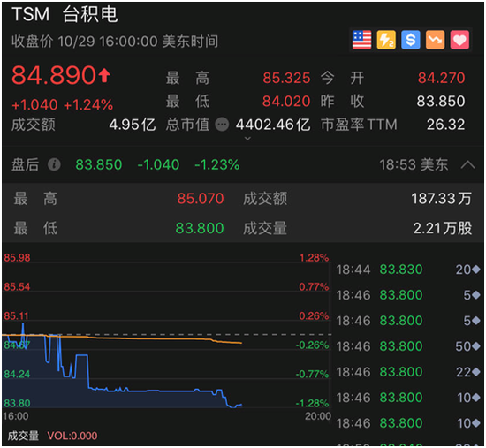Select the 18:46 trade with 22 shares
486x448 pixels.
click(408, 372)
